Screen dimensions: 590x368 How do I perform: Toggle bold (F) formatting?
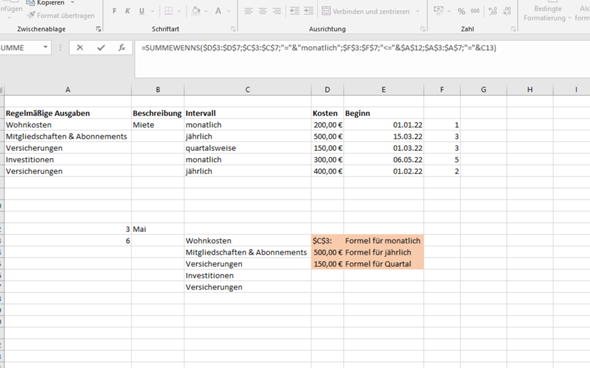click(x=114, y=11)
